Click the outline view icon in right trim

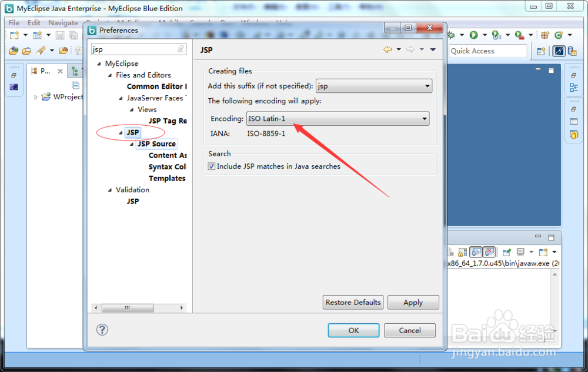click(574, 88)
